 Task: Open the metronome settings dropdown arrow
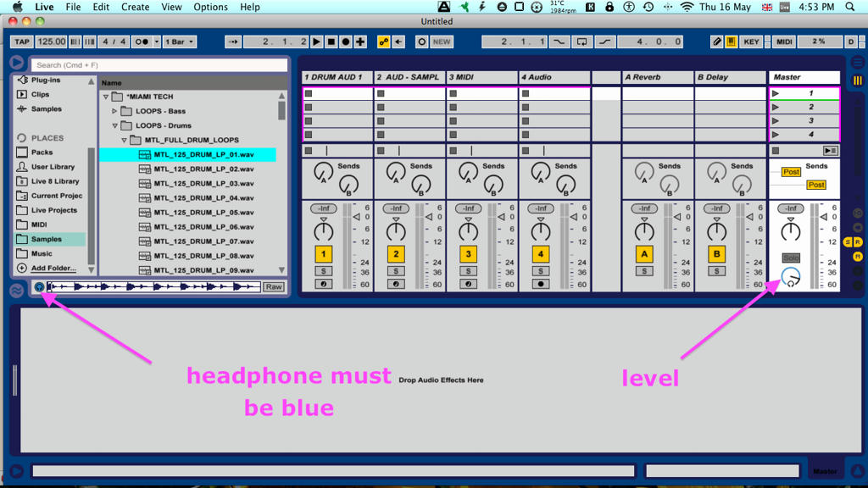(x=157, y=42)
